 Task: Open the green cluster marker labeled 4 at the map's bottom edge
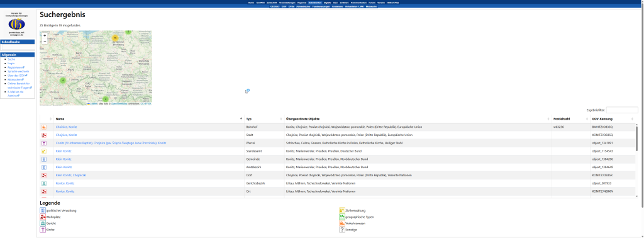coord(105,99)
